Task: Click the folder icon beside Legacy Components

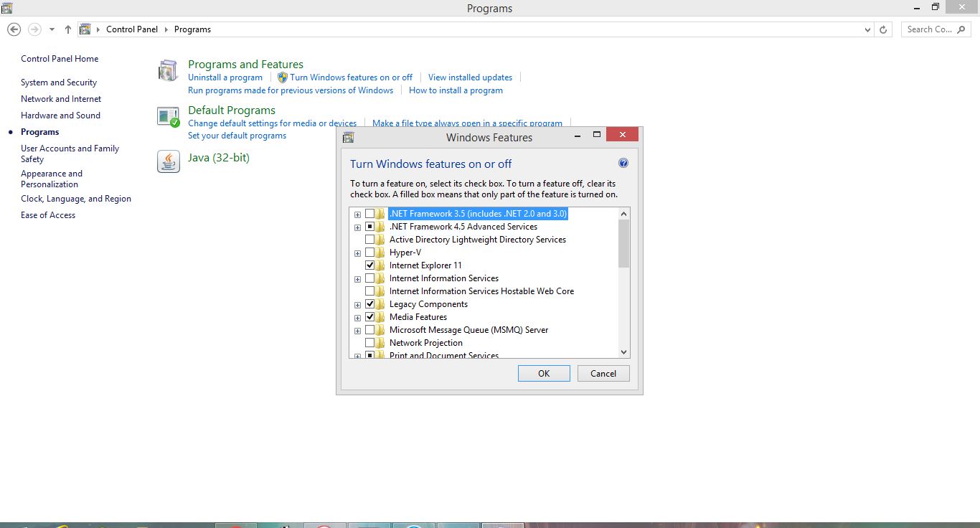Action: click(380, 304)
